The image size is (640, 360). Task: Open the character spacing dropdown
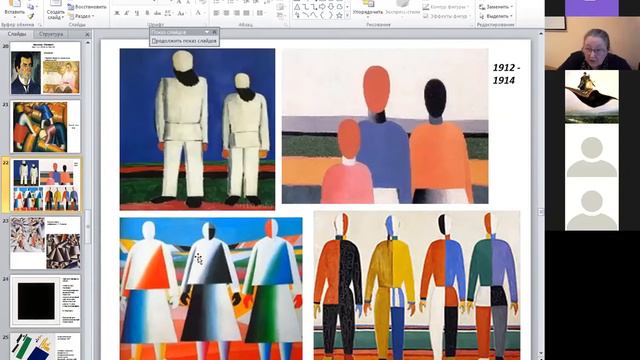tap(168, 13)
